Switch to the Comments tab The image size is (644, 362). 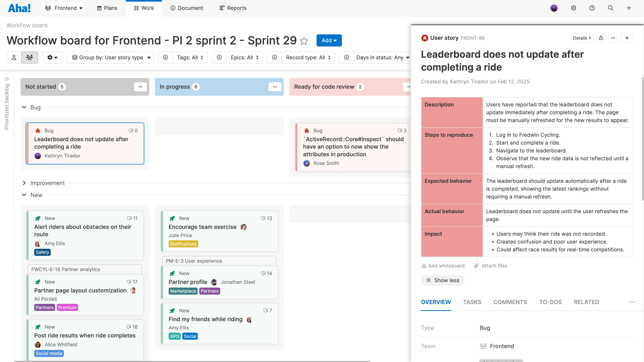coord(510,302)
